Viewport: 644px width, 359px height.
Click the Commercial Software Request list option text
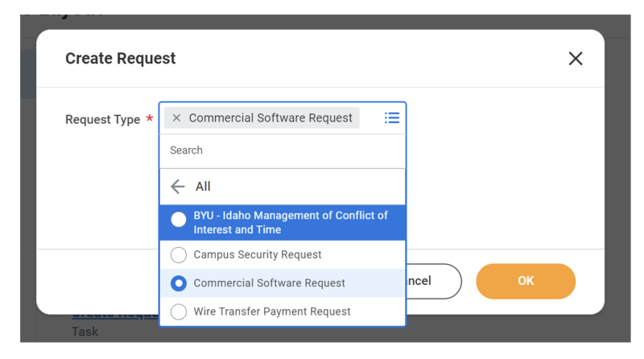click(269, 283)
